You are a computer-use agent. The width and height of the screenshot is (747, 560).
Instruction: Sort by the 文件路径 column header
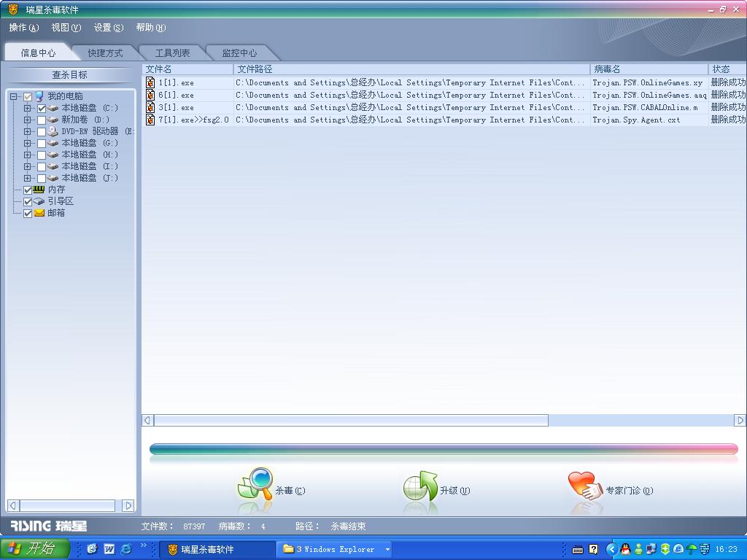pyautogui.click(x=412, y=69)
